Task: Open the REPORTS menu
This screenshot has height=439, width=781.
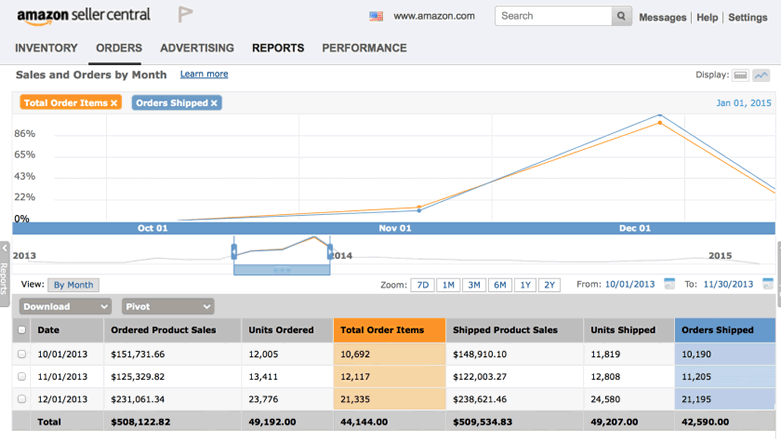Action: click(278, 48)
